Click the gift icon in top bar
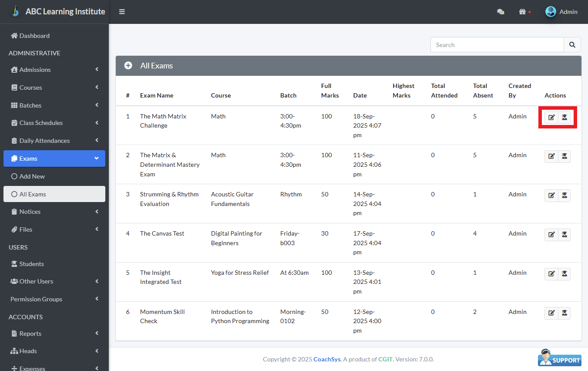 tap(523, 12)
